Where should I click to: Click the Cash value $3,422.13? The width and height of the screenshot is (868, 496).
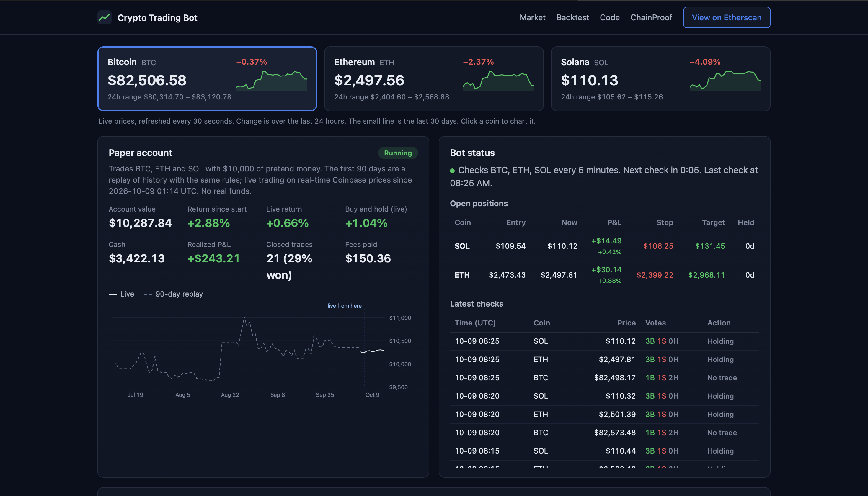137,258
